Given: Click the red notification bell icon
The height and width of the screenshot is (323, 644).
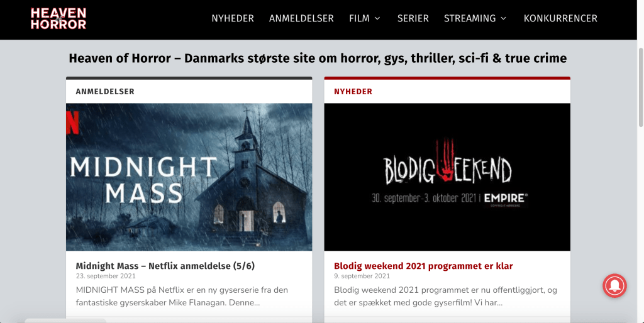Looking at the screenshot, I should [x=614, y=286].
